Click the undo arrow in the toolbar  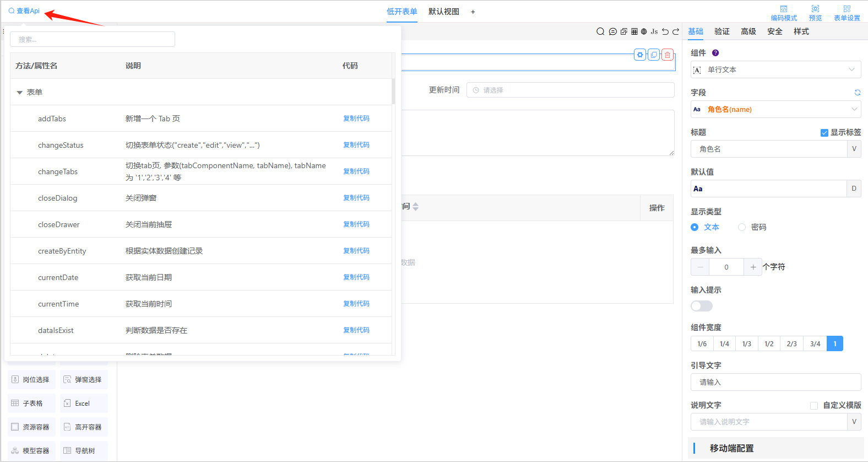coord(665,31)
